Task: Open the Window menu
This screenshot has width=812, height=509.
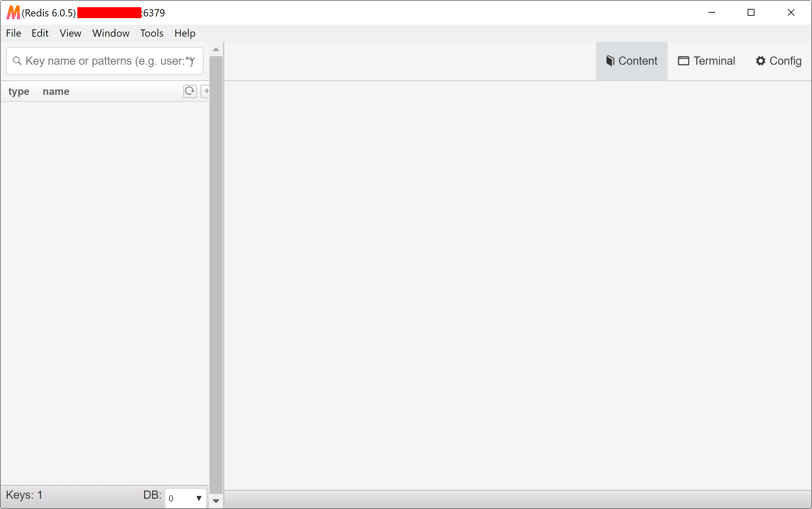Action: (x=111, y=33)
